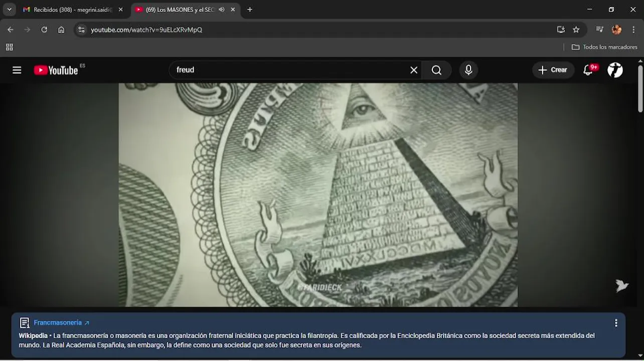Click the white bird extension icon
The height and width of the screenshot is (361, 644).
click(622, 285)
